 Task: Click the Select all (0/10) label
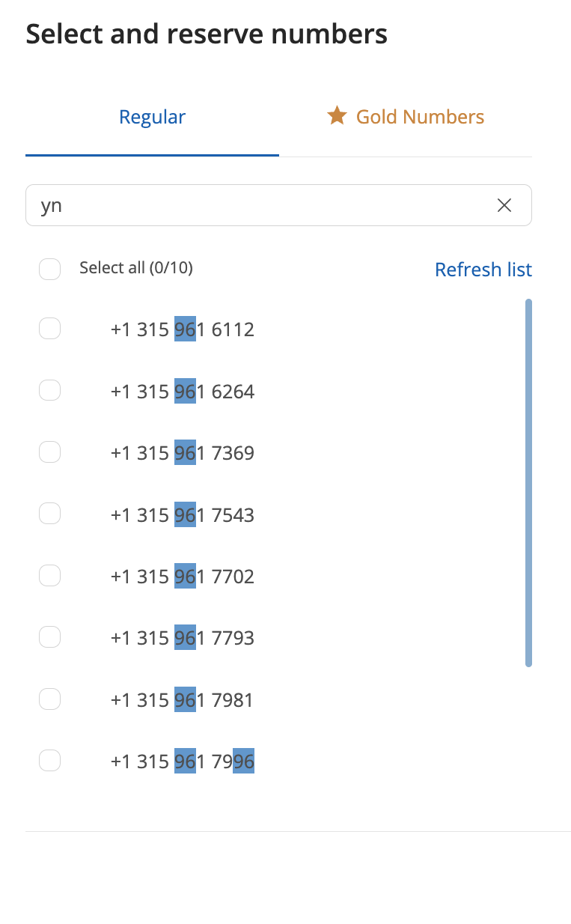[136, 268]
